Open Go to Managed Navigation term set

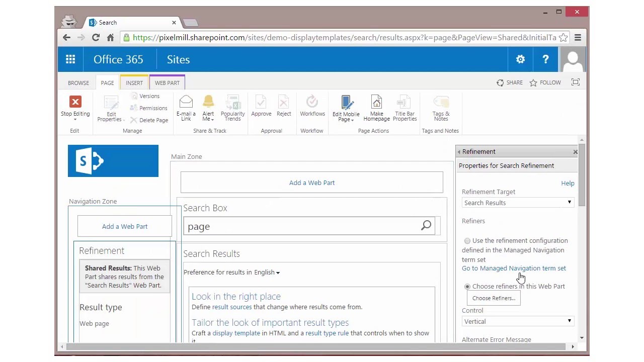click(514, 268)
